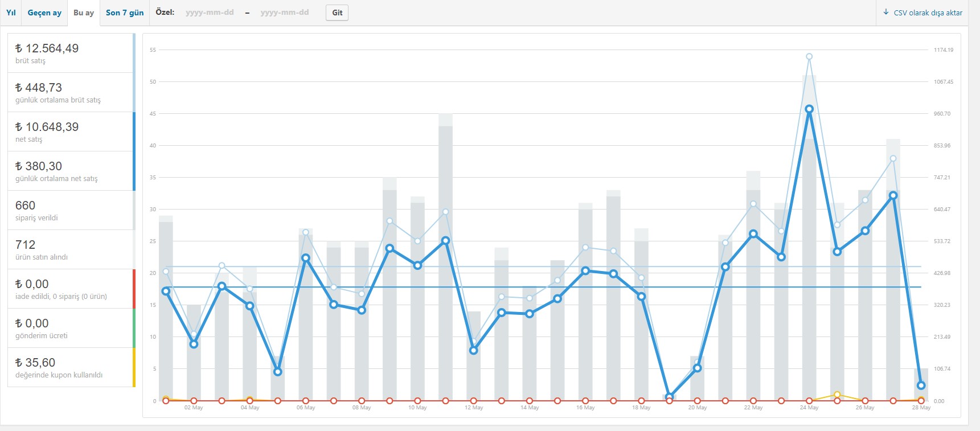Click the "02 May" x-axis label
This screenshot has width=980, height=431.
pyautogui.click(x=194, y=408)
